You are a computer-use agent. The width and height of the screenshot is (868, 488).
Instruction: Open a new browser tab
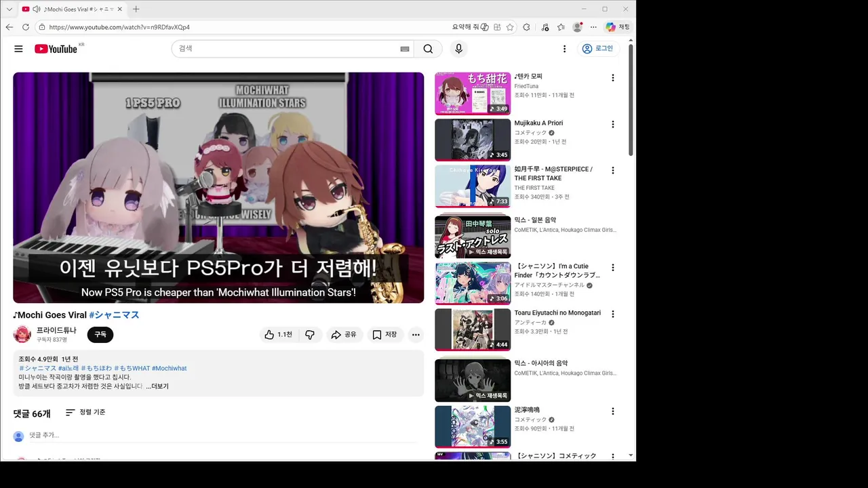coord(136,9)
